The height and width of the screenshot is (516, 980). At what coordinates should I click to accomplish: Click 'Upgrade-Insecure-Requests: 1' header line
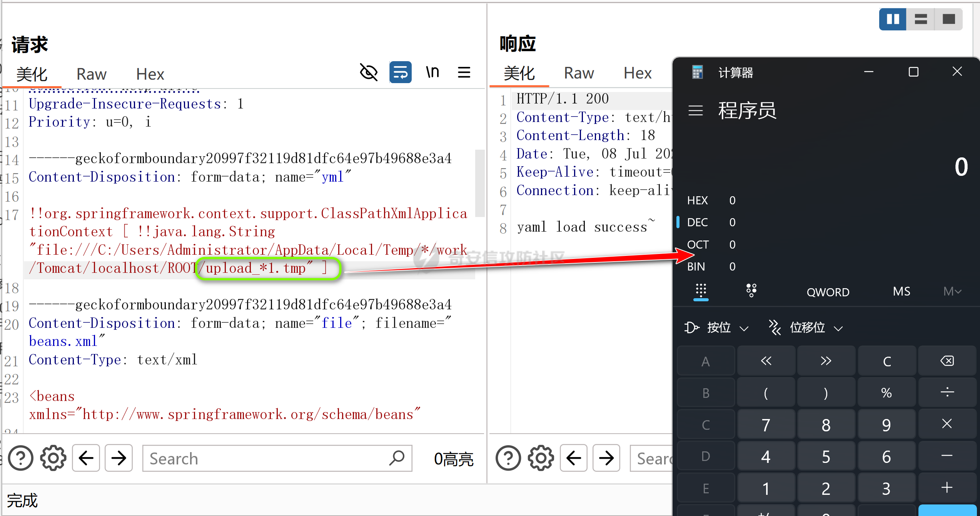coord(136,104)
